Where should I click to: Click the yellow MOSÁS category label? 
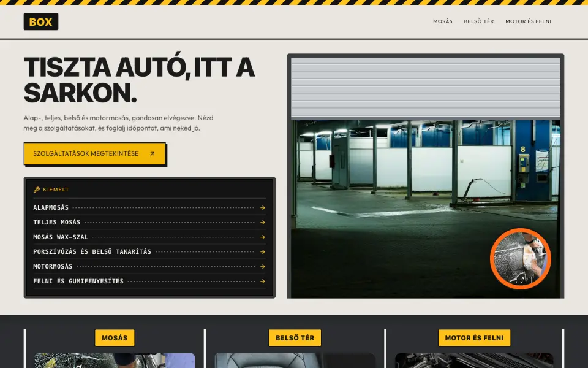[115, 337]
